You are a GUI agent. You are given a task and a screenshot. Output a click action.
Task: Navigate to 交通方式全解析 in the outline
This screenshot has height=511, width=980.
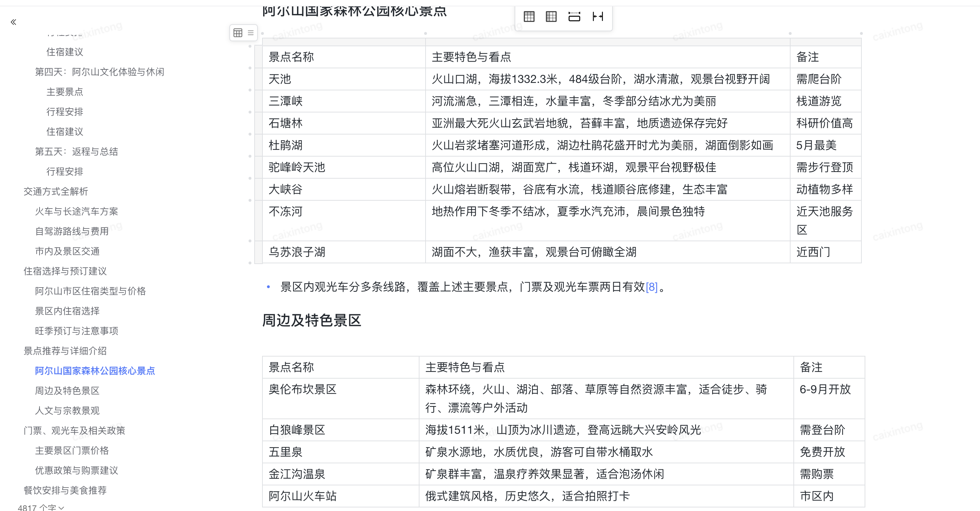coord(55,191)
